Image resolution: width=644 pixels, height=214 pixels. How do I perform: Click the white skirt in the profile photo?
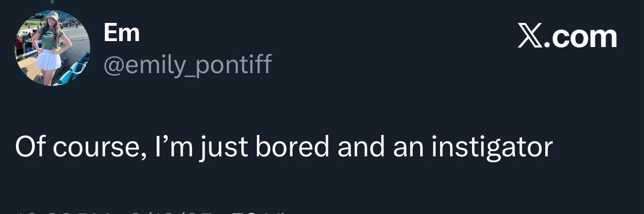49,59
